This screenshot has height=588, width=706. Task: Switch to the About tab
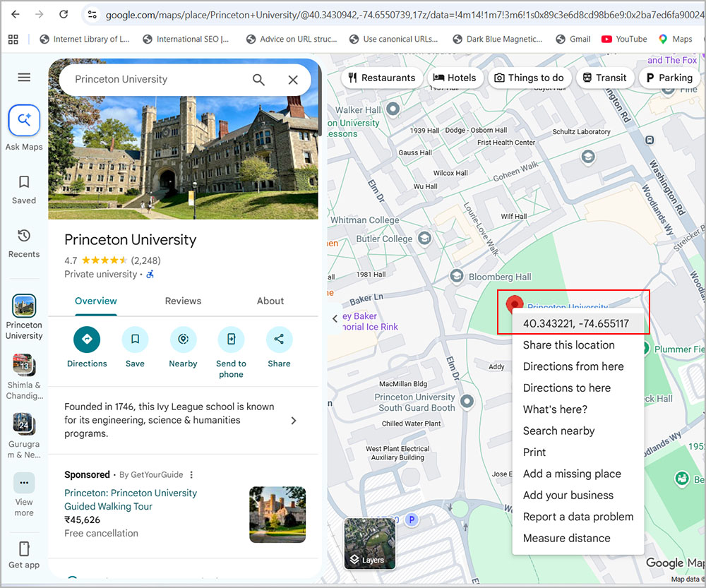270,301
